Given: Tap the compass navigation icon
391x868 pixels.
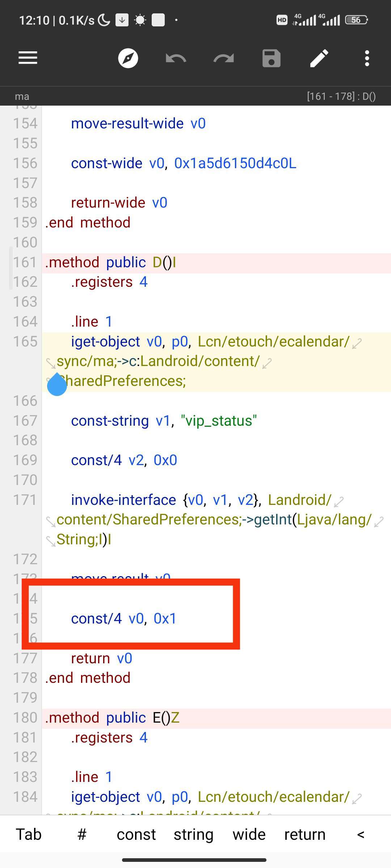Looking at the screenshot, I should [x=128, y=58].
